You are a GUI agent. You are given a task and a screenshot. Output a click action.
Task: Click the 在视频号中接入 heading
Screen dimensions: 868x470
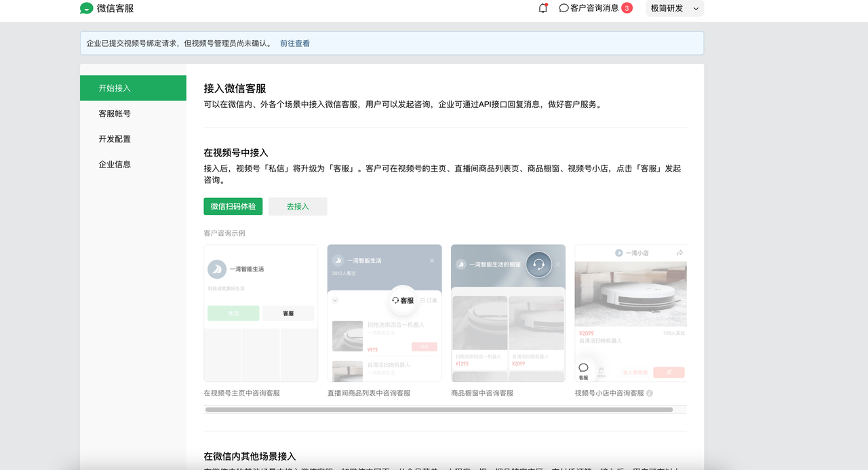pos(236,153)
